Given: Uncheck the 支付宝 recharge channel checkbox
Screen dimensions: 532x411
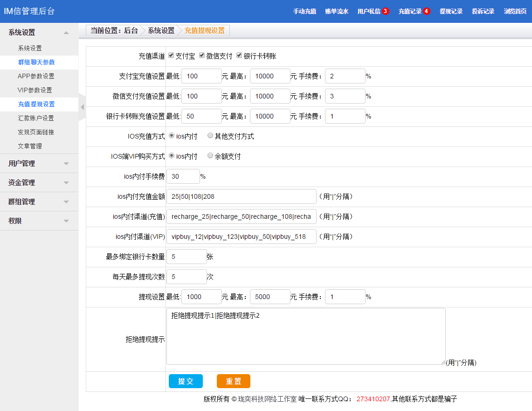Looking at the screenshot, I should coord(171,56).
